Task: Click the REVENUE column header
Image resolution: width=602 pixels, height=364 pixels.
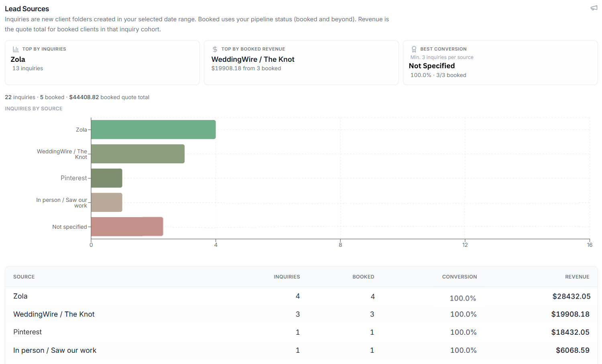Action: tap(577, 277)
